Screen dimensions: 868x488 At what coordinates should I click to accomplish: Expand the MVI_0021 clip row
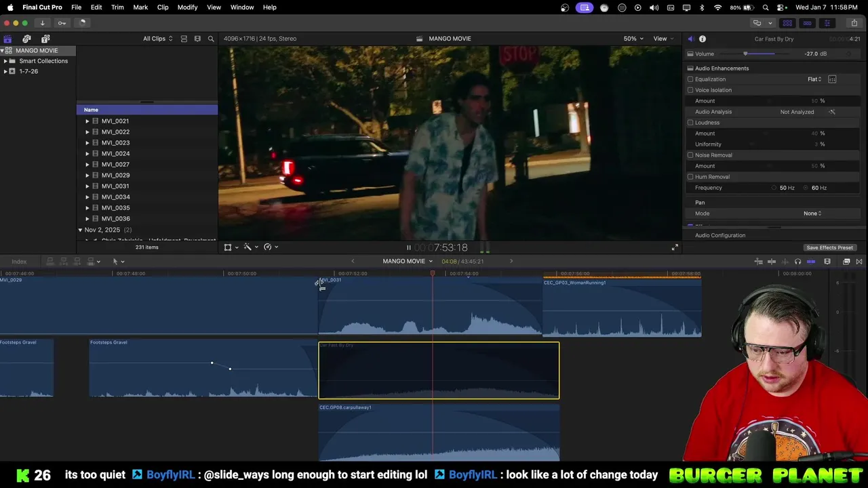click(x=87, y=121)
